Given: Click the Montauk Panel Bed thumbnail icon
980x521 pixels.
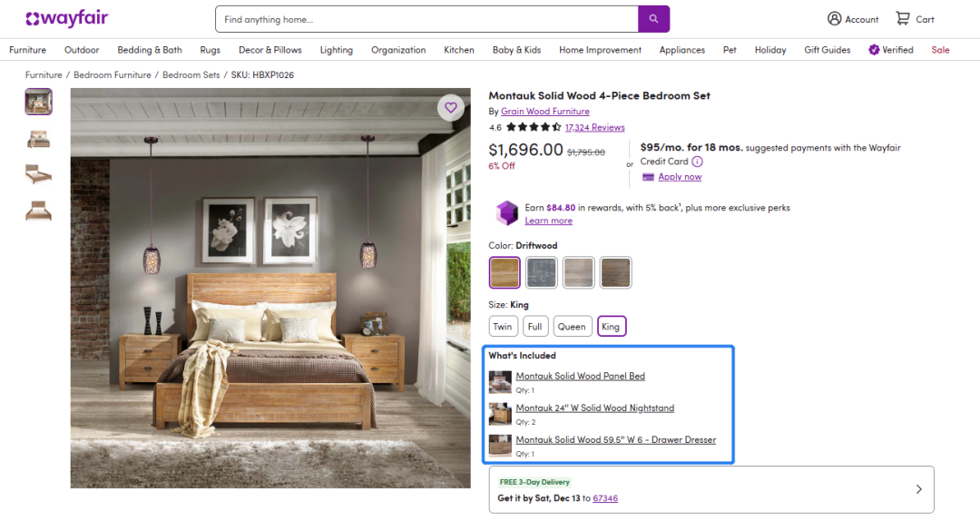Looking at the screenshot, I should (x=500, y=381).
